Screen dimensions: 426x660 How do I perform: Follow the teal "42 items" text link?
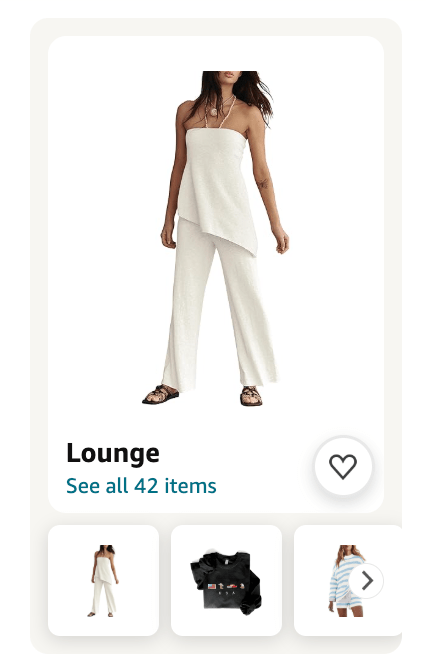(x=175, y=486)
